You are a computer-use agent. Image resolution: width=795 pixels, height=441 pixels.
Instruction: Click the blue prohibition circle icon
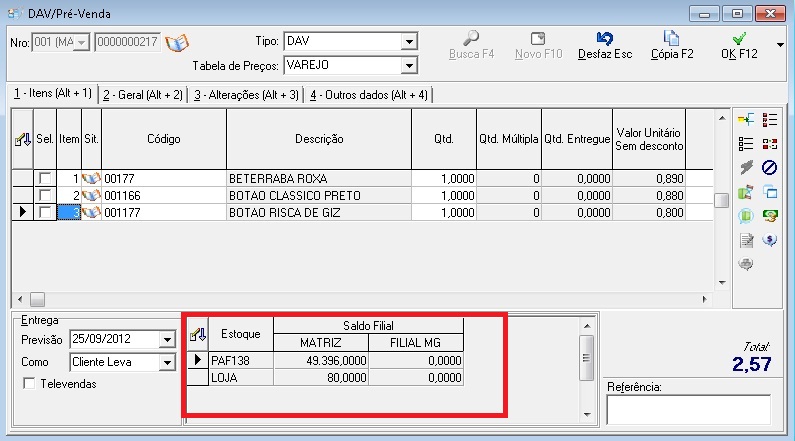[x=770, y=167]
